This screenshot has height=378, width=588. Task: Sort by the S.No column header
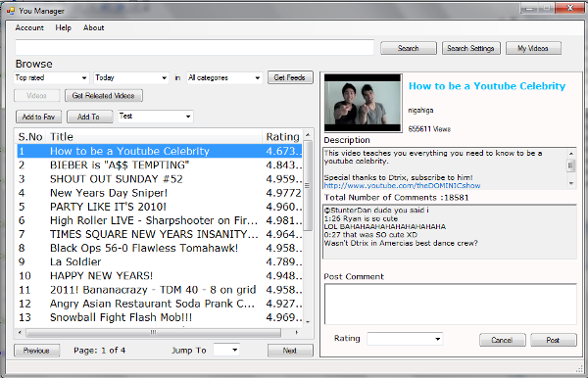click(x=30, y=137)
